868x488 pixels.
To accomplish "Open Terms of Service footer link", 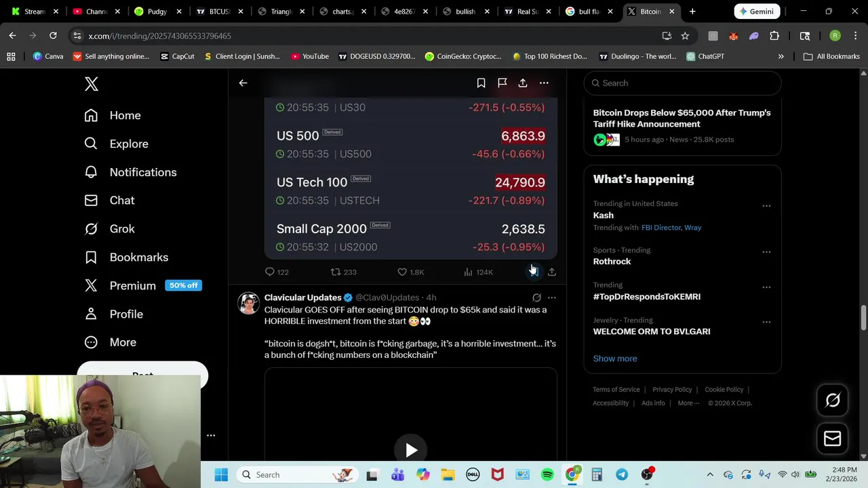I will [616, 390].
